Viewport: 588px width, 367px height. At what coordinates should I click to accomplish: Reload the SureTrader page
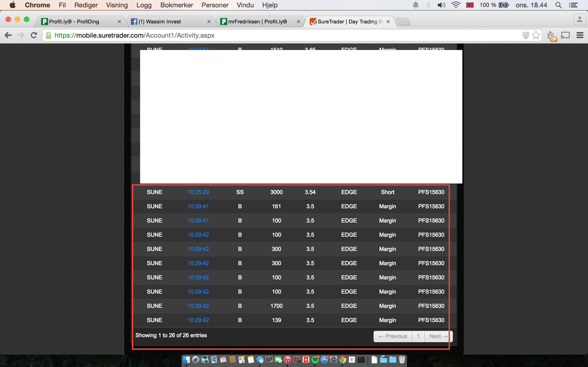tap(34, 35)
